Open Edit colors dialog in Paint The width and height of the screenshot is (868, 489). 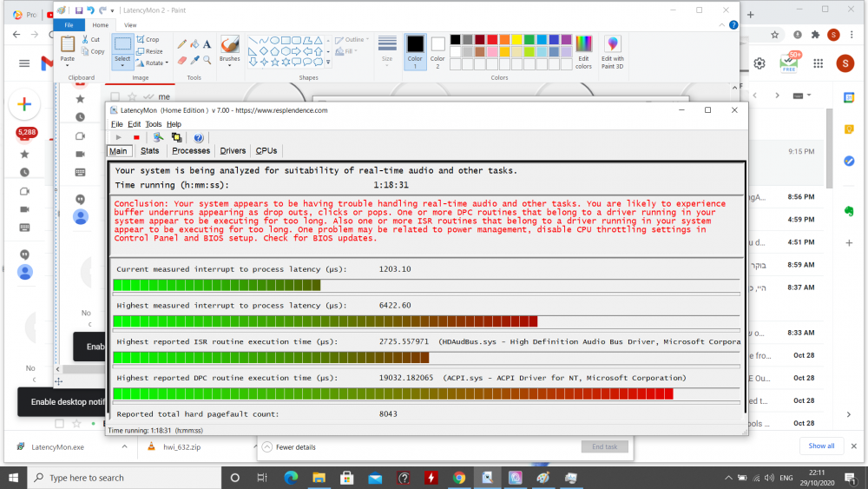583,52
